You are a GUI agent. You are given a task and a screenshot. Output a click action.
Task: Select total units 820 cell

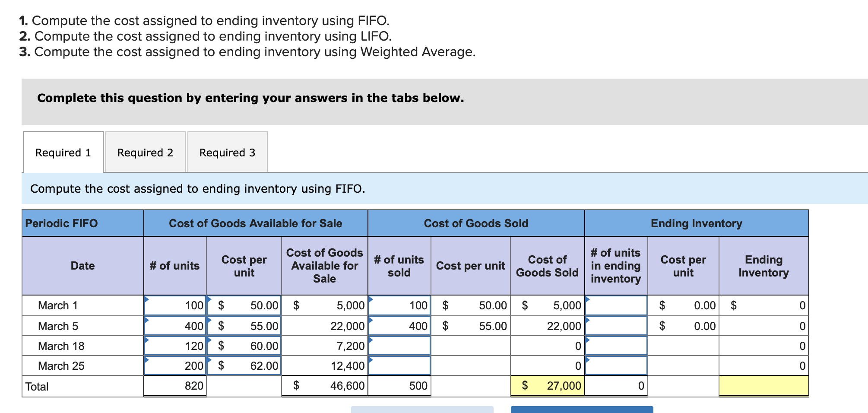[175, 386]
